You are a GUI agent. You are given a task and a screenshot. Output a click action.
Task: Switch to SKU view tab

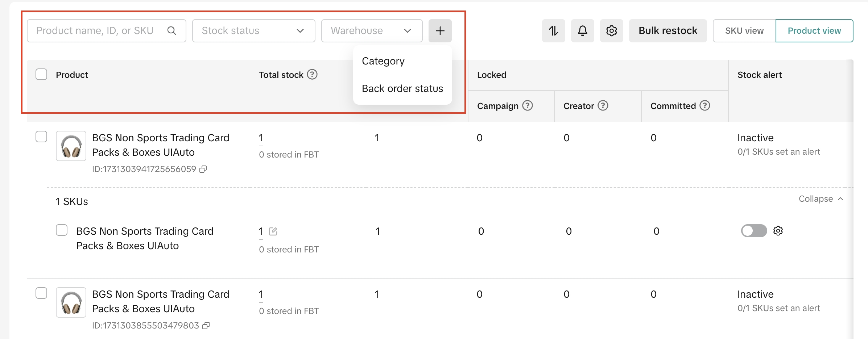click(x=744, y=31)
